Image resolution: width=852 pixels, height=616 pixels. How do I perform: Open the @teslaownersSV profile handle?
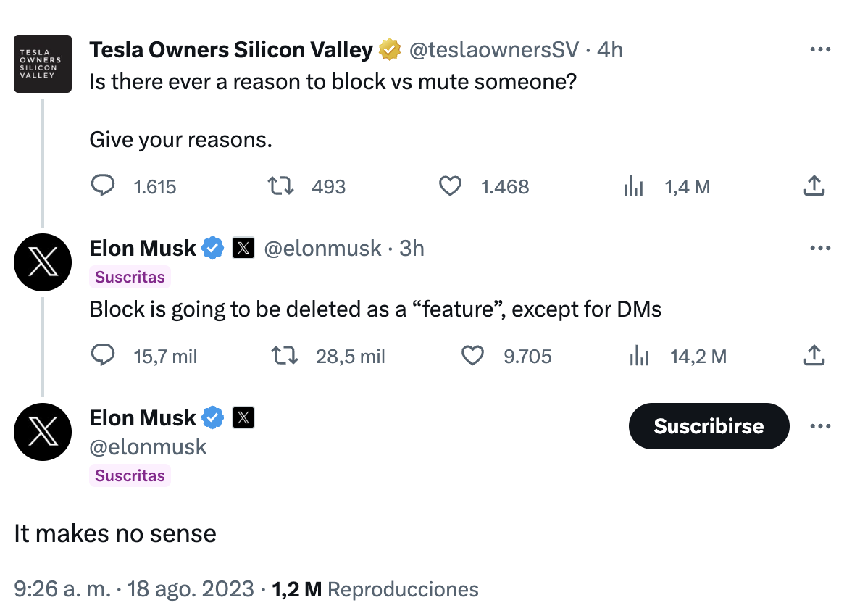pyautogui.click(x=494, y=50)
